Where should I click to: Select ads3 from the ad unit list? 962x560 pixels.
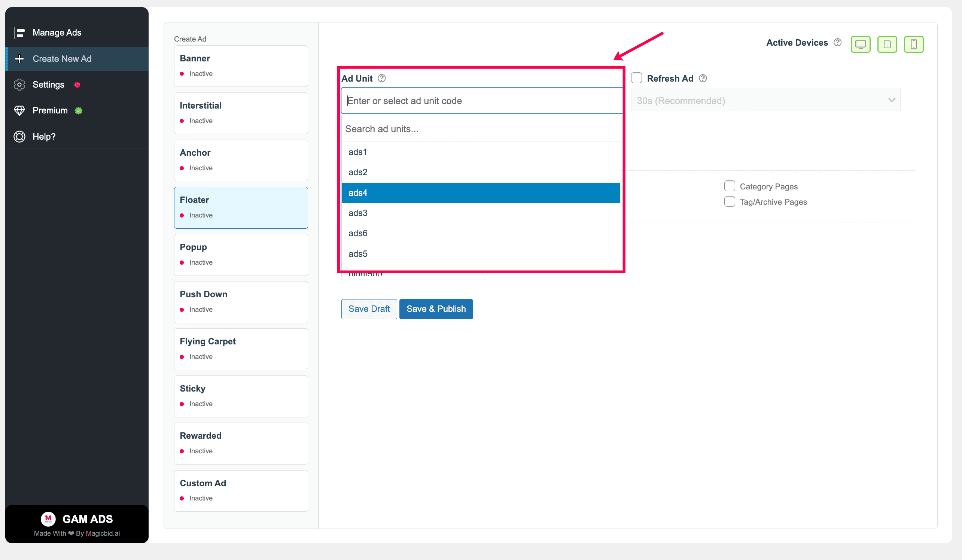[480, 213]
